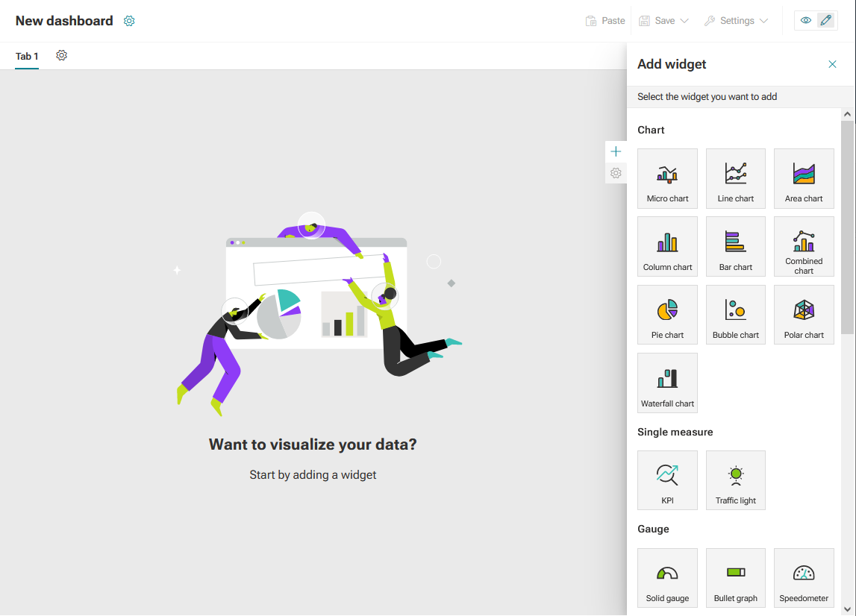Image resolution: width=856 pixels, height=616 pixels.
Task: Open Tab 1 settings gear icon
Action: click(62, 55)
